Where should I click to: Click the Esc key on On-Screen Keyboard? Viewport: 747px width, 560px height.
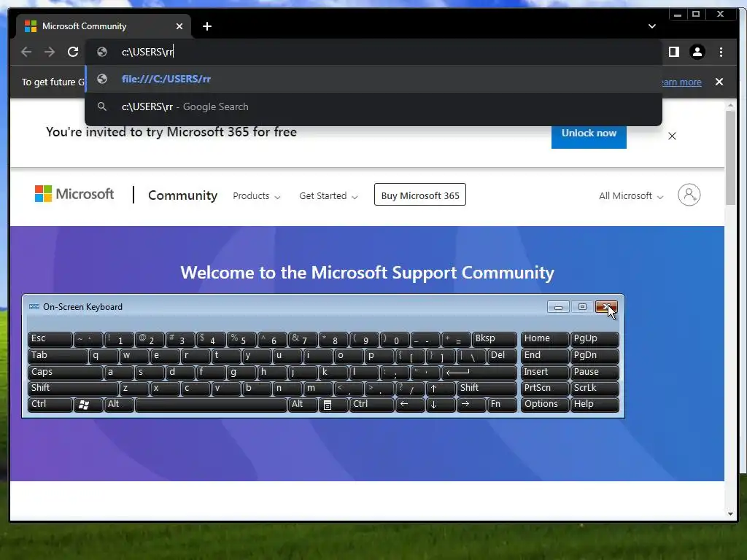coord(50,339)
